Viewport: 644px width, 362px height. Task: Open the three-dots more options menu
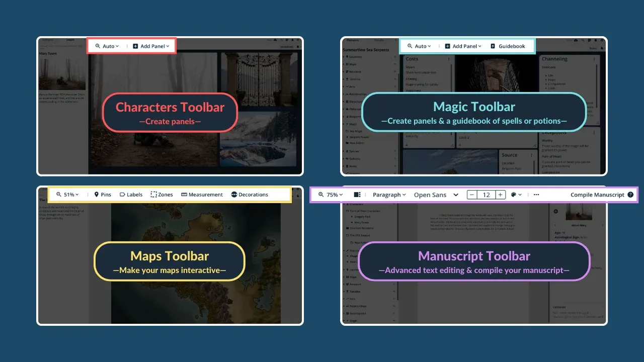(536, 195)
